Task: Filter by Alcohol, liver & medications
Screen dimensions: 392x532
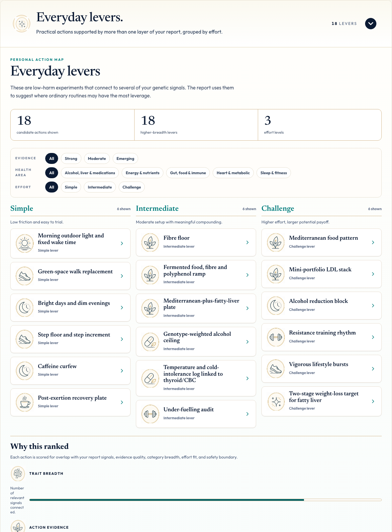Action: pyautogui.click(x=90, y=173)
